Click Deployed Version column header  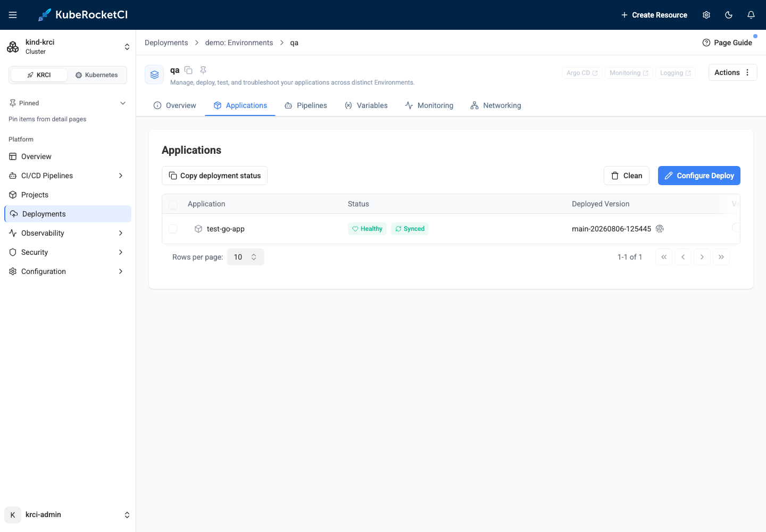(601, 204)
